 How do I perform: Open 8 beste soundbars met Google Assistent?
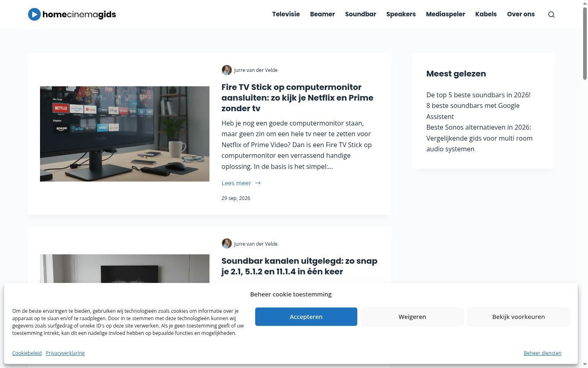pyautogui.click(x=473, y=111)
